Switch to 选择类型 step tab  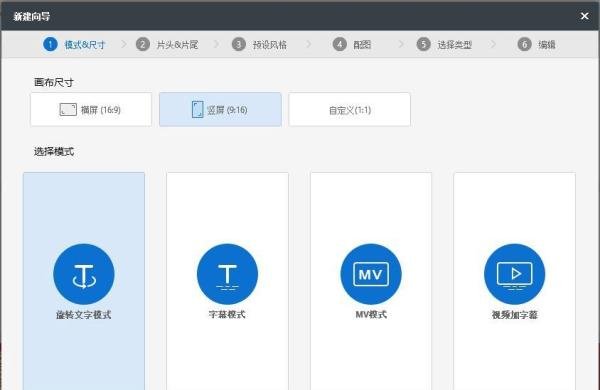444,44
